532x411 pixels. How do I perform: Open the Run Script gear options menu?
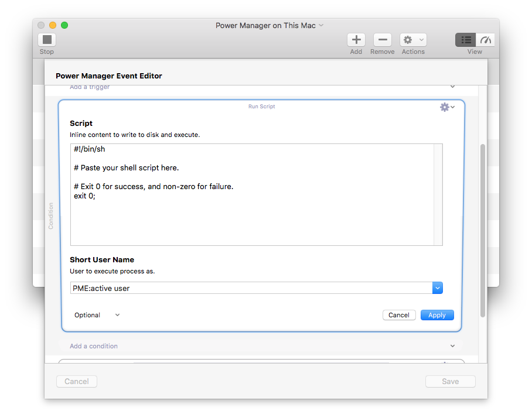tap(447, 107)
